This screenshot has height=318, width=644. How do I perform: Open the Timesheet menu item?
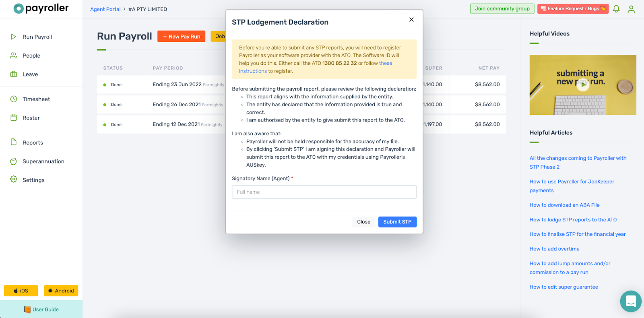[x=36, y=99]
